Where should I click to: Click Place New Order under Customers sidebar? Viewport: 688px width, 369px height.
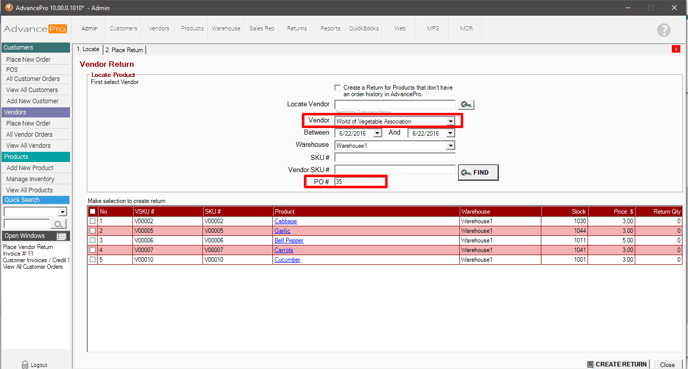click(x=29, y=59)
